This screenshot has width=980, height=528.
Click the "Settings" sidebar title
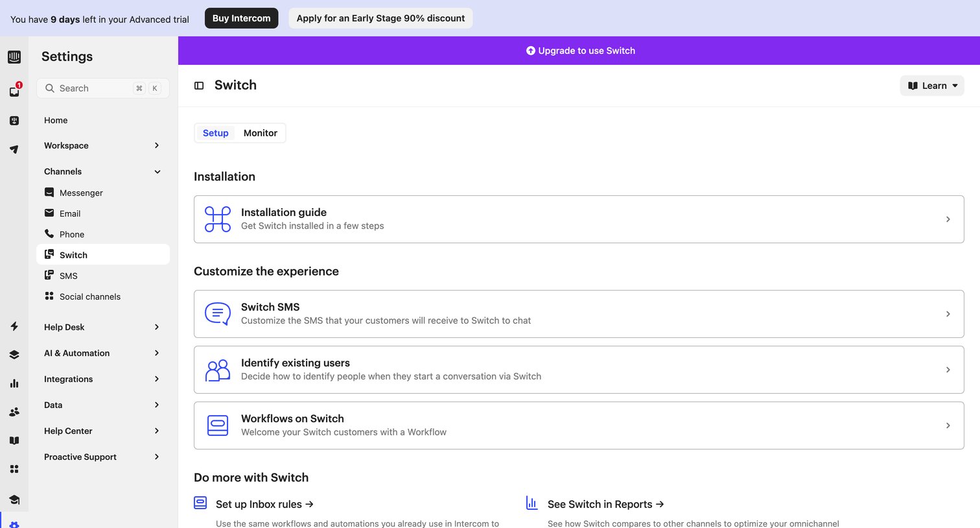pos(67,56)
